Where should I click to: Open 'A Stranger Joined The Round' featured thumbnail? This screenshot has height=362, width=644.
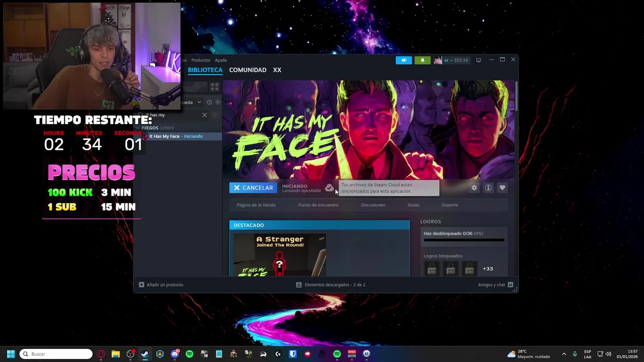pyautogui.click(x=280, y=254)
